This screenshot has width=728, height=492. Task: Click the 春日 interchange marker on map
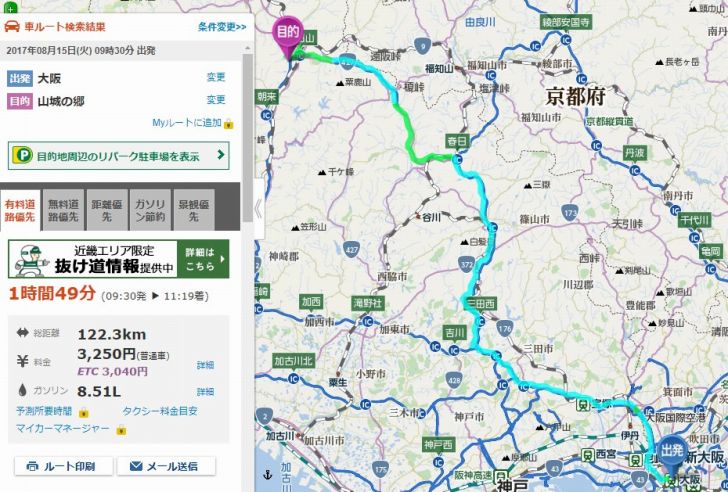[x=457, y=141]
